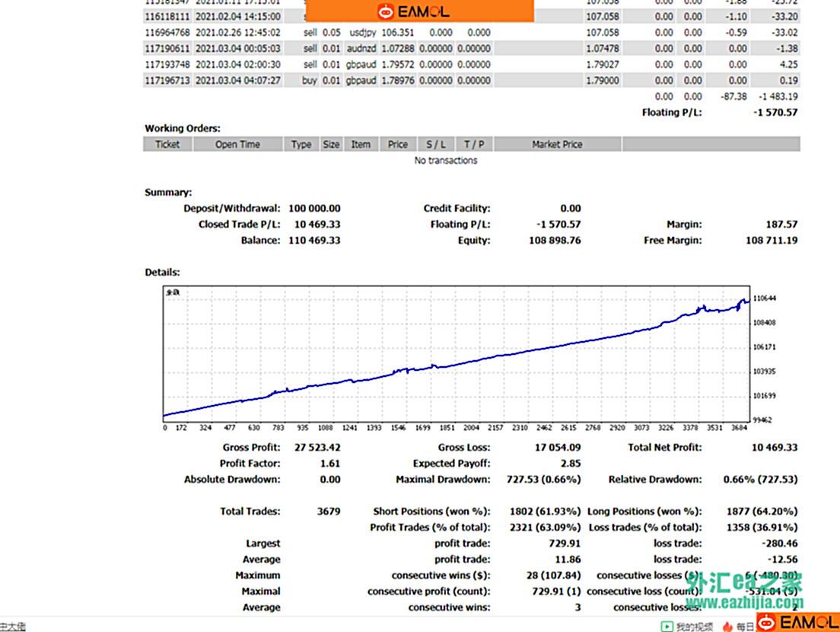The width and height of the screenshot is (840, 632).
Task: Select ticket number 117193748
Action: pyautogui.click(x=167, y=65)
